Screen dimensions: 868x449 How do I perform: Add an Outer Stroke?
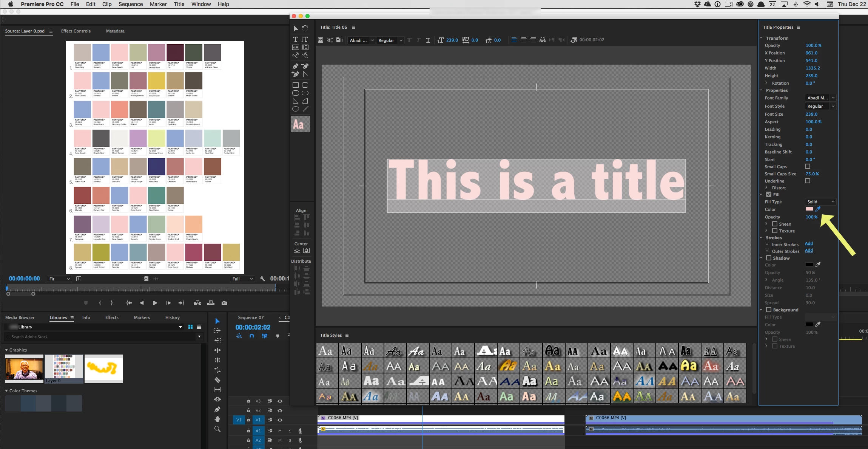tap(809, 251)
